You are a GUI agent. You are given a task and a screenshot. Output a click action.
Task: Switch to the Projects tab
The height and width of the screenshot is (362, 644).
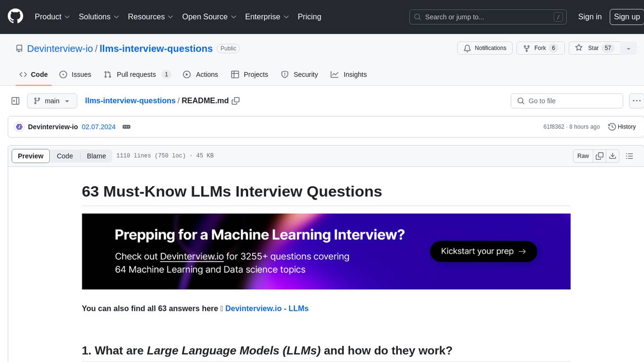(x=250, y=74)
